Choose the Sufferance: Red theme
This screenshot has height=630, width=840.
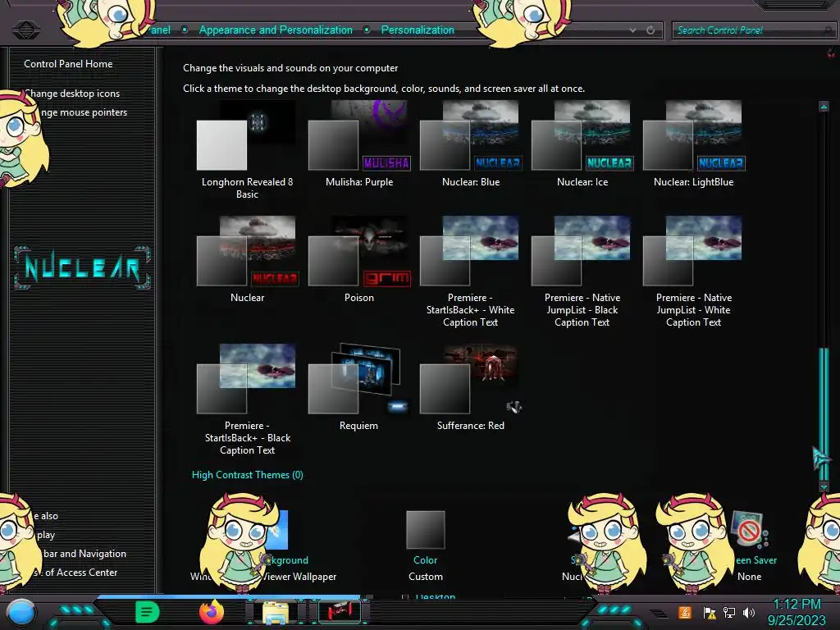pyautogui.click(x=470, y=388)
